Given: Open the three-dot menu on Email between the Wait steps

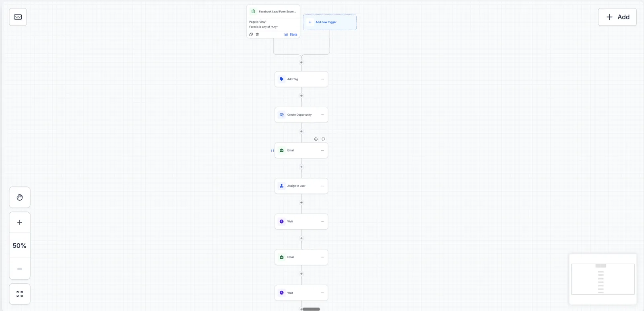Looking at the screenshot, I should 322,257.
